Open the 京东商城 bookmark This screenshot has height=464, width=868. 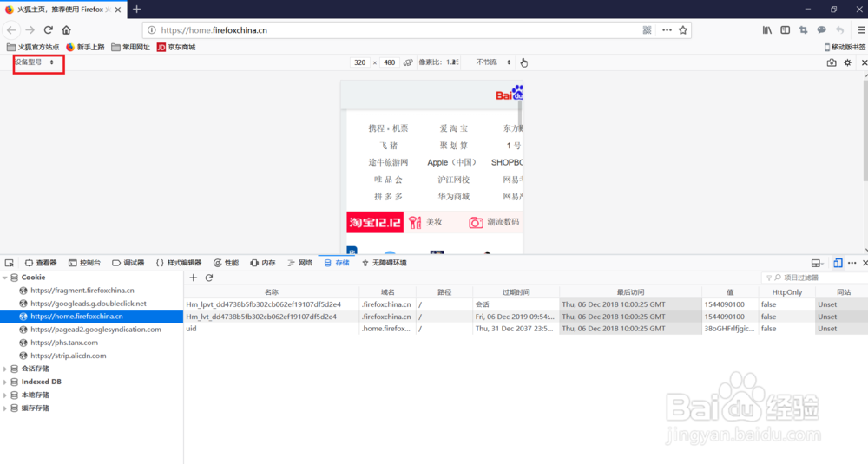176,47
